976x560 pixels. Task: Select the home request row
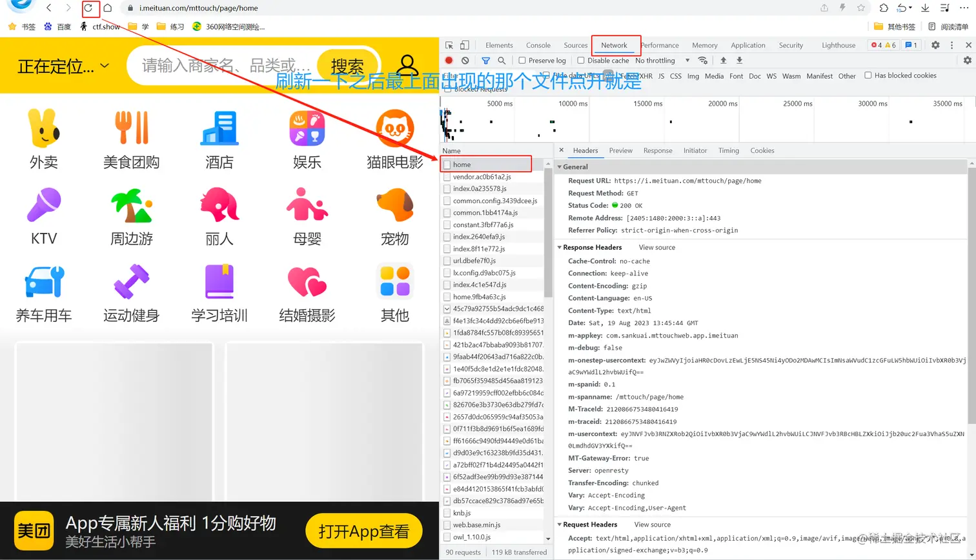tap(493, 165)
